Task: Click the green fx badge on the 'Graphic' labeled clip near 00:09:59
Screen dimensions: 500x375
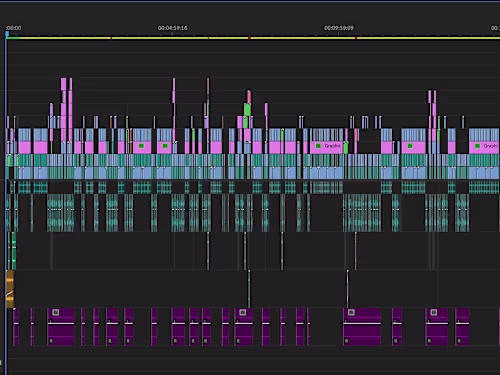Action: click(318, 146)
